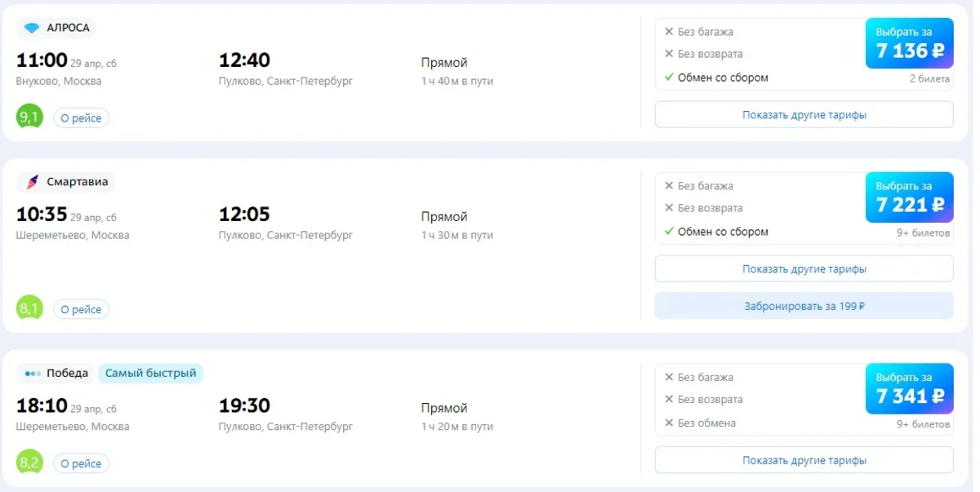Viewport: 980px width, 492px height.
Task: Show other fares for the Smartavia flight
Action: pyautogui.click(x=804, y=268)
